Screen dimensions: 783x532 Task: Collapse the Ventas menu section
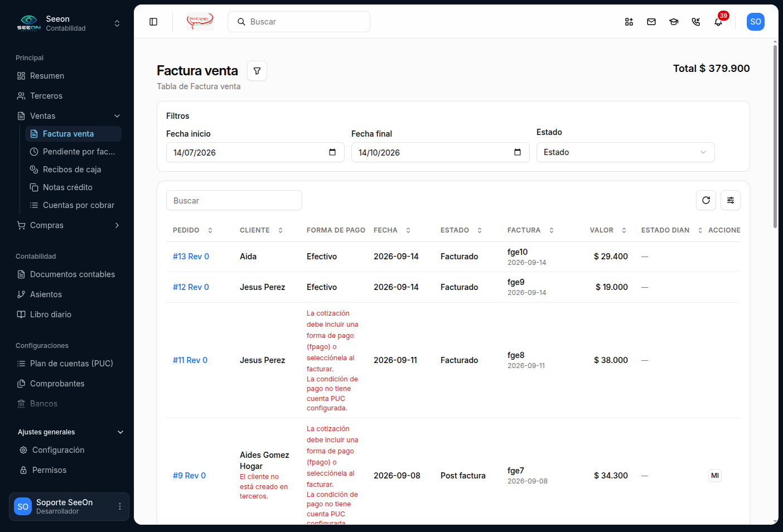click(x=117, y=116)
